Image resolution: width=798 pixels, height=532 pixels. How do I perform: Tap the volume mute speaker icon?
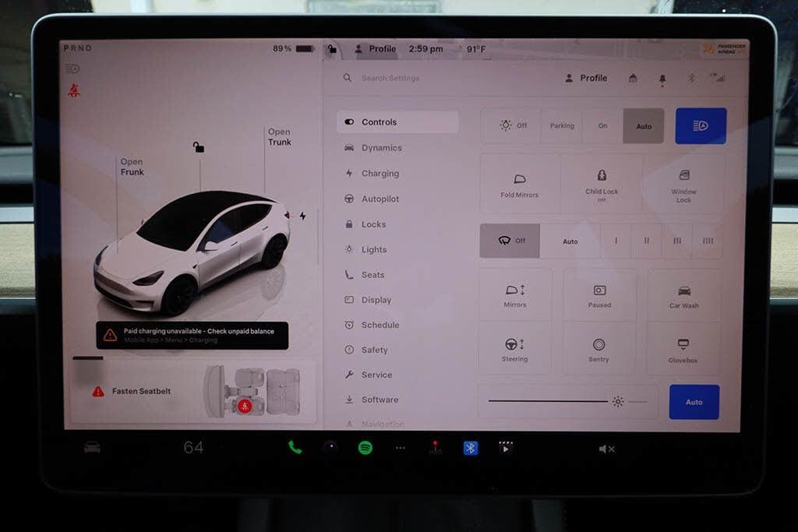coord(606,449)
